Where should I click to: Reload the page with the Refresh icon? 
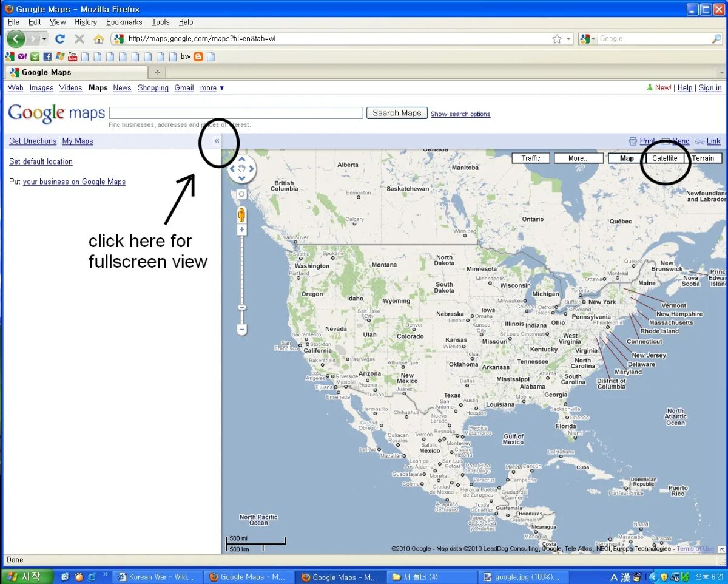59,39
